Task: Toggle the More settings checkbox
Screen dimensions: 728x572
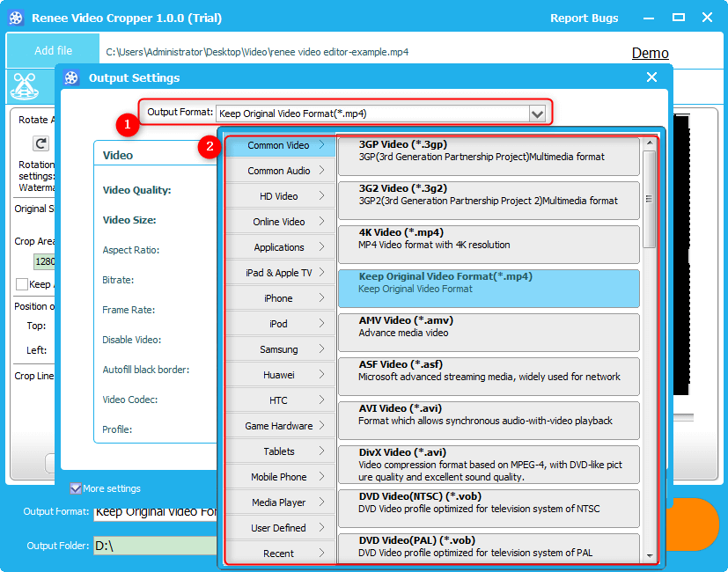Action: (x=76, y=488)
